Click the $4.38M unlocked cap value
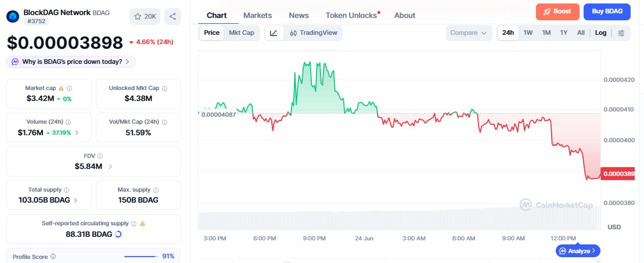The height and width of the screenshot is (263, 644). pos(138,98)
